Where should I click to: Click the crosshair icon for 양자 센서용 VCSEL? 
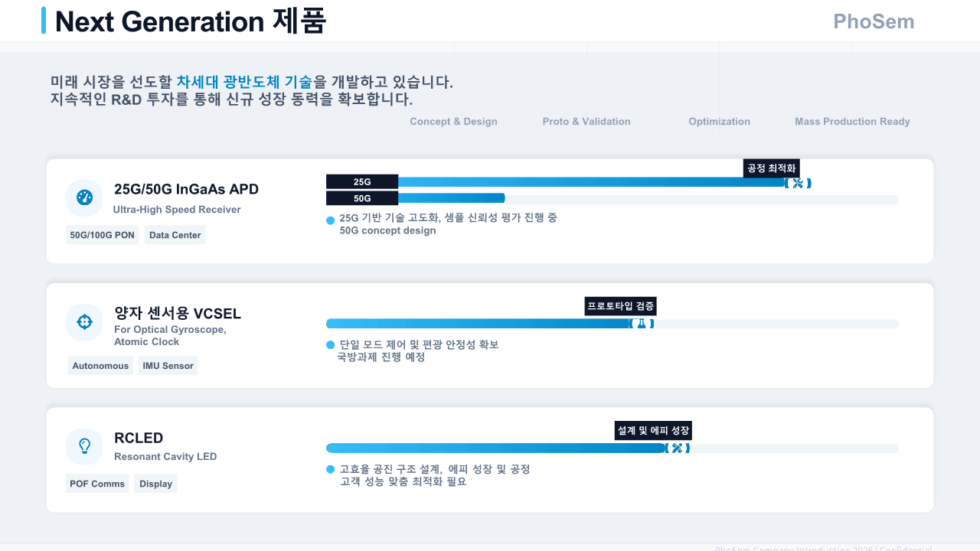84,322
